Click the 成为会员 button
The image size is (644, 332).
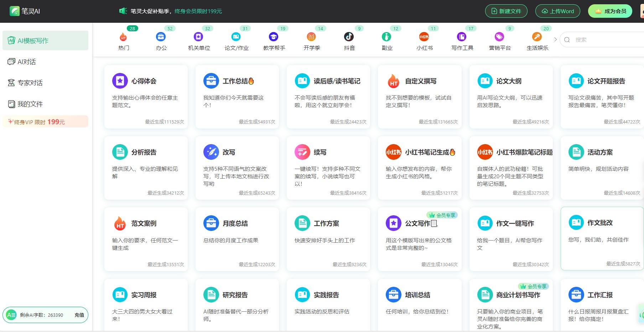click(610, 11)
